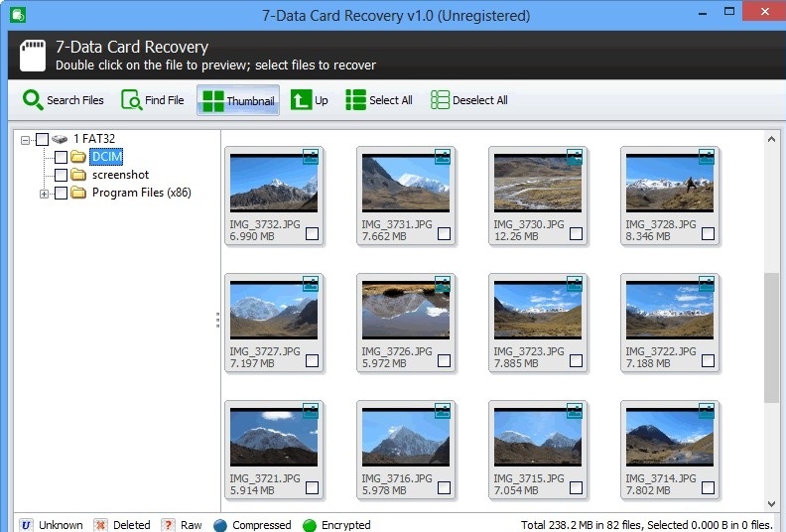Click the Deleted legend icon
This screenshot has height=532, width=786.
101,525
